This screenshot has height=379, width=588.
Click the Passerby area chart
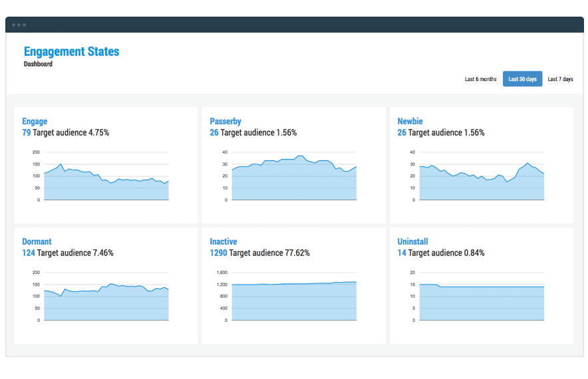tap(294, 176)
